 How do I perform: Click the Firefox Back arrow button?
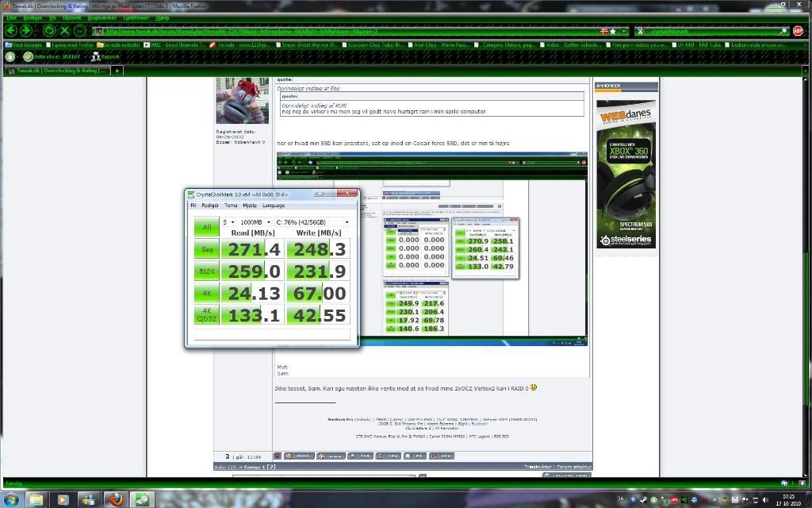pyautogui.click(x=11, y=31)
